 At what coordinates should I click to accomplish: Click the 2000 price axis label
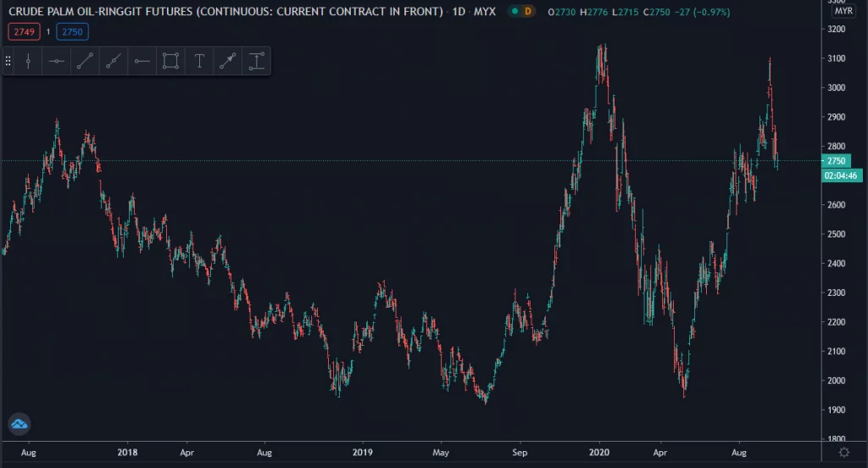836,381
